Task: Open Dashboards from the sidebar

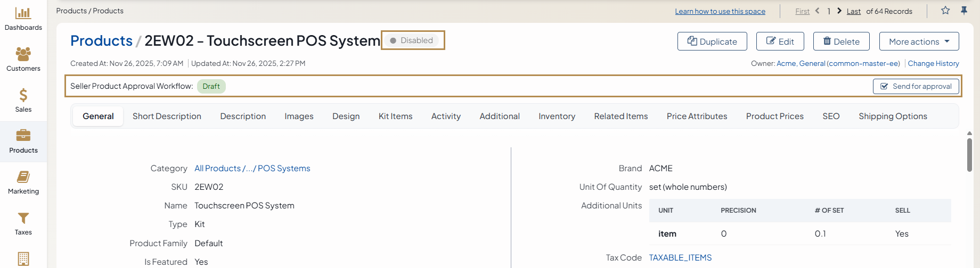Action: pos(23,19)
